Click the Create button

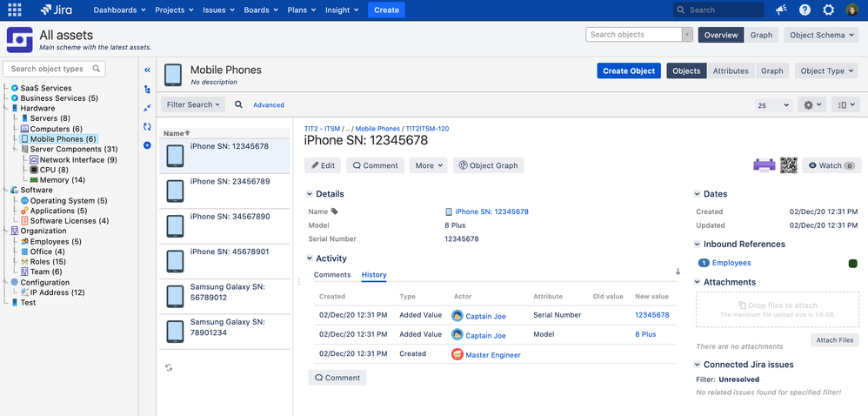pos(386,10)
